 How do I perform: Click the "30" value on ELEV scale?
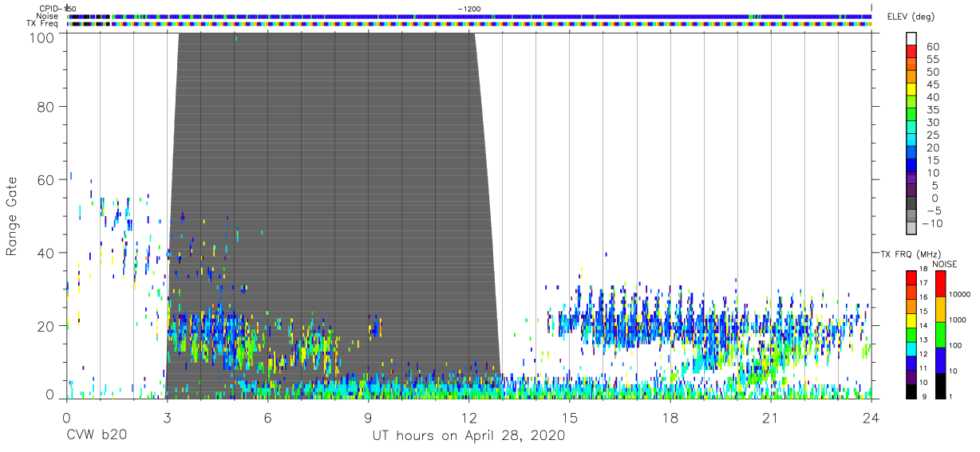click(932, 122)
